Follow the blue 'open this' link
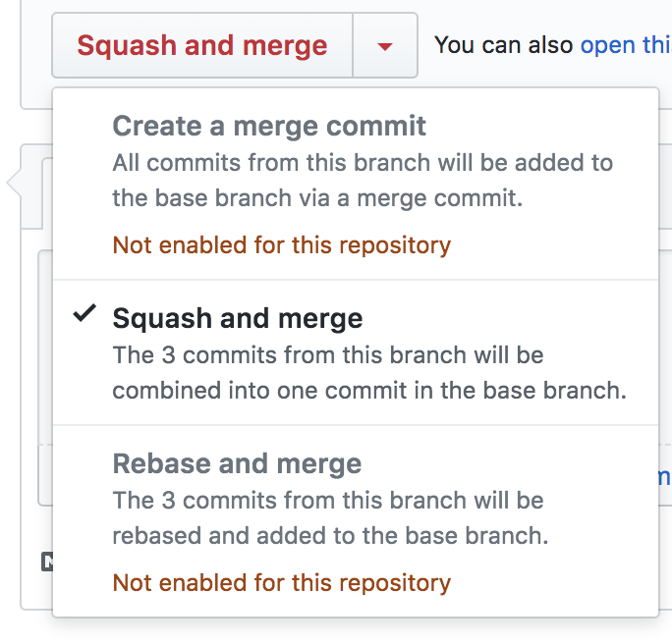The image size is (672, 644). 626,45
